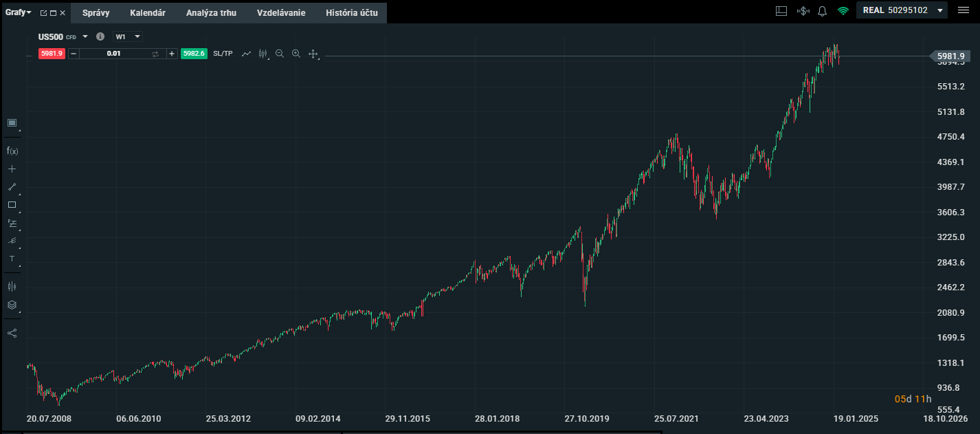Viewport: 980px width, 434px height.
Task: Open the f(x) indicators tool
Action: pyautogui.click(x=12, y=151)
